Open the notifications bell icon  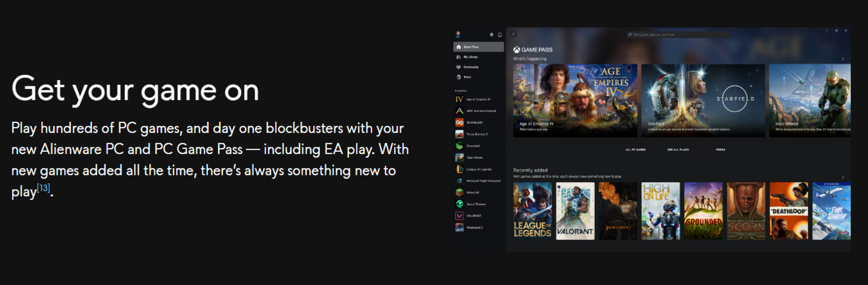(500, 35)
